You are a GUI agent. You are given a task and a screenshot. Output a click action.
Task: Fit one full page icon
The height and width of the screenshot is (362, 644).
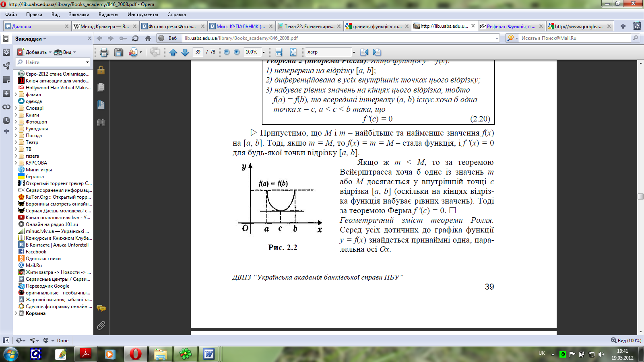tap(293, 52)
